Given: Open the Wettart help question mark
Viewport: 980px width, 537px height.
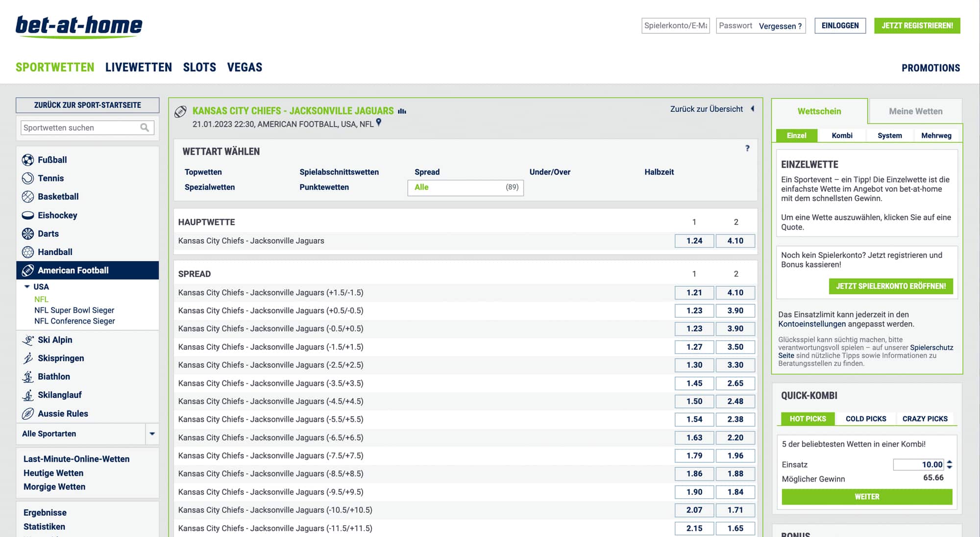Looking at the screenshot, I should 747,148.
